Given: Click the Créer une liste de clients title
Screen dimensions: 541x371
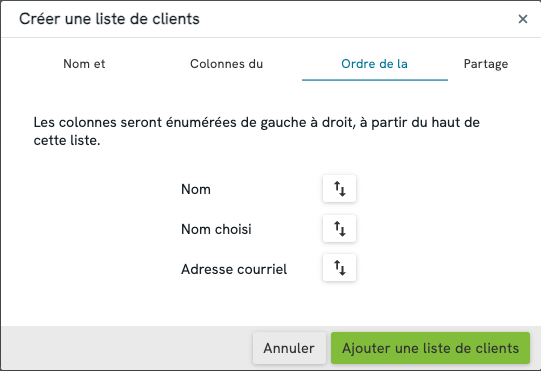Looking at the screenshot, I should [109, 19].
